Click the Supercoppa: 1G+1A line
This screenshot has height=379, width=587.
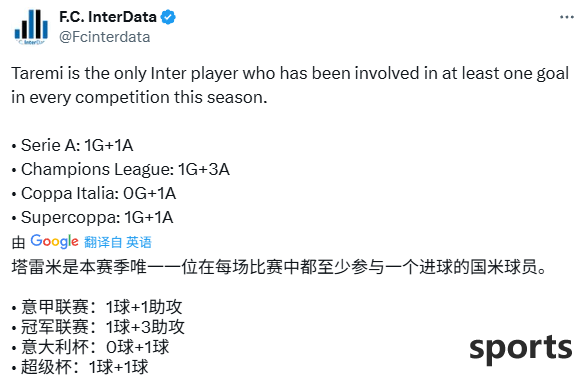click(92, 218)
